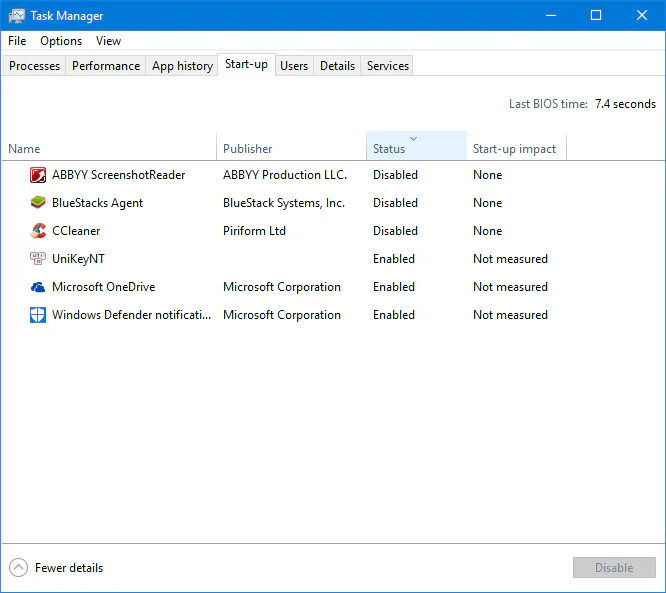This screenshot has height=593, width=666.
Task: Select the Start-up tab
Action: click(246, 64)
